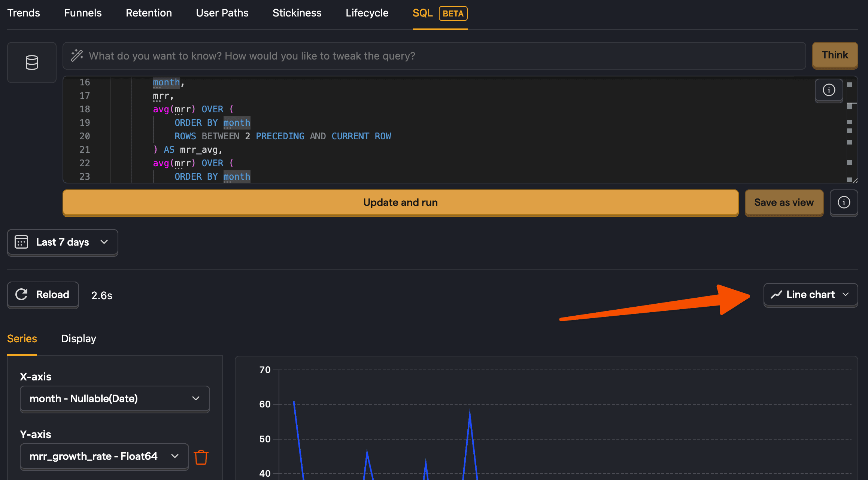Open the Last 7 days date dropdown
Screen dimensions: 868x480
click(x=63, y=242)
